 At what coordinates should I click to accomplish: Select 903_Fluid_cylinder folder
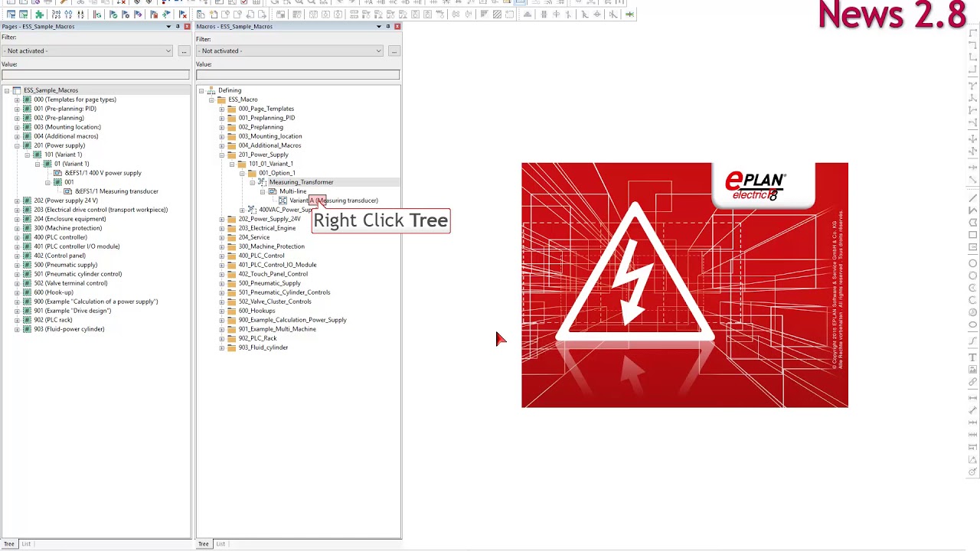263,347
